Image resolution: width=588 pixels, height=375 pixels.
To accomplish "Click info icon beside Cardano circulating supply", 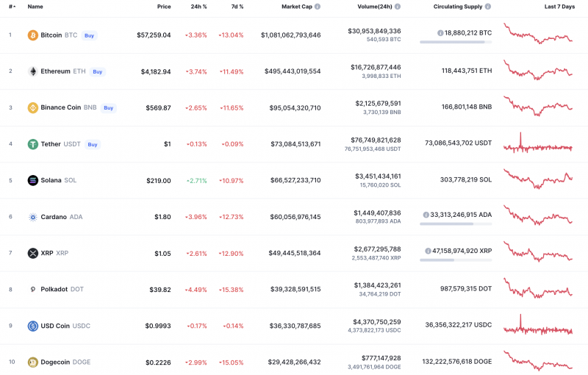I will point(426,215).
